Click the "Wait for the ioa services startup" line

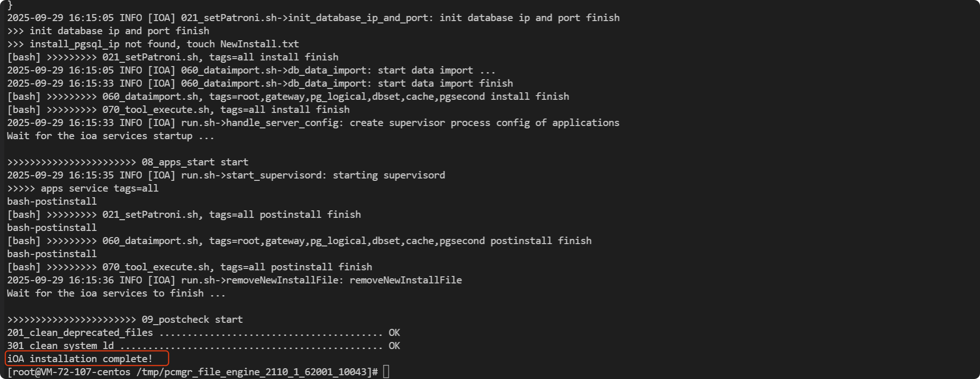click(111, 136)
